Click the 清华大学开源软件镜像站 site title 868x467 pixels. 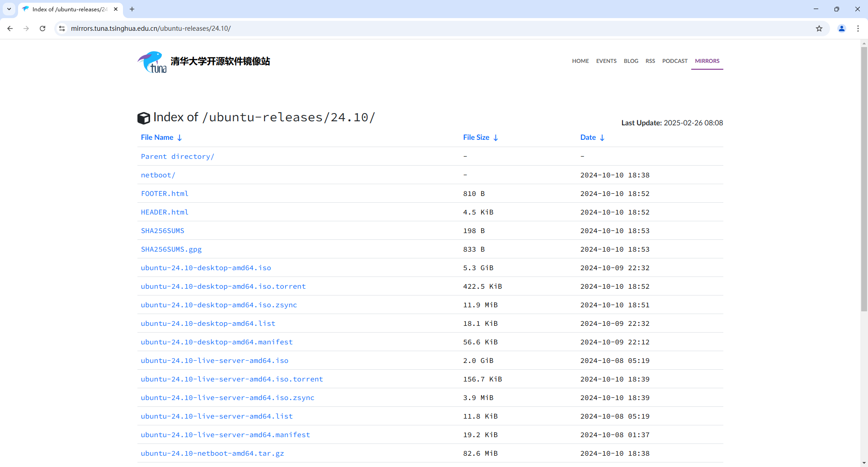coord(220,62)
